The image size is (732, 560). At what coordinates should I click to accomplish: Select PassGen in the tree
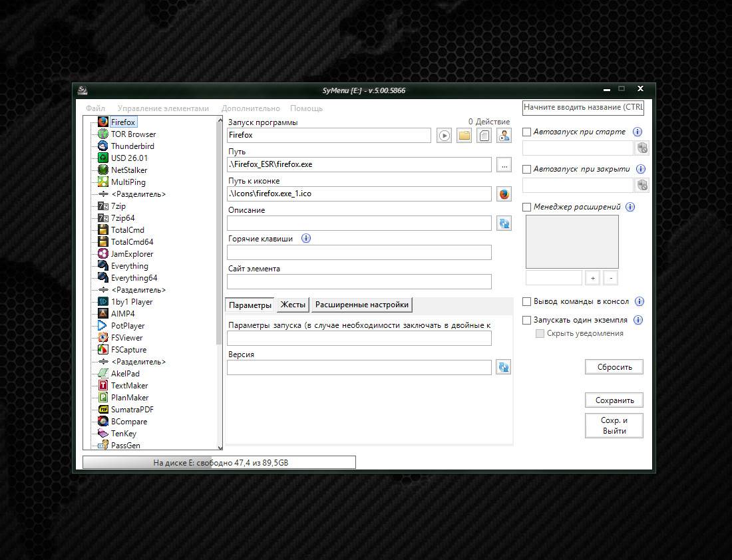click(125, 445)
